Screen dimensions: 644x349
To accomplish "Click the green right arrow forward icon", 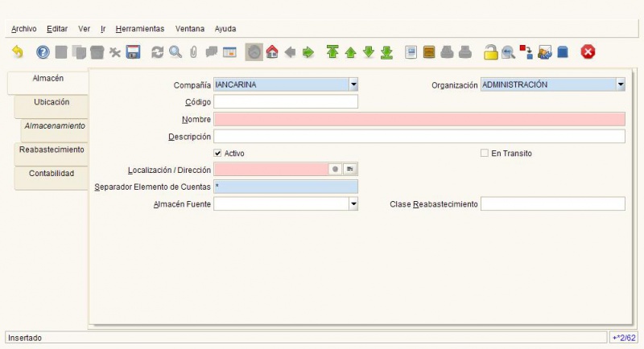I will (308, 52).
